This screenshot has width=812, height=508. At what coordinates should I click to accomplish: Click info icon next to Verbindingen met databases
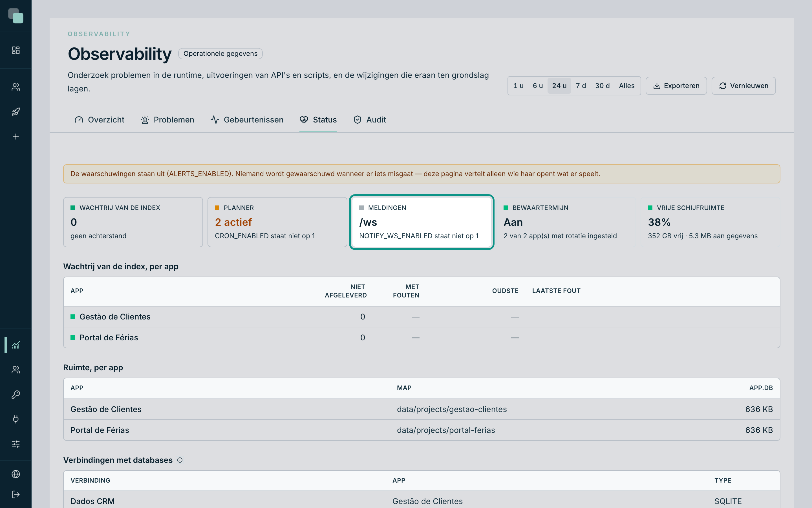[x=180, y=460]
